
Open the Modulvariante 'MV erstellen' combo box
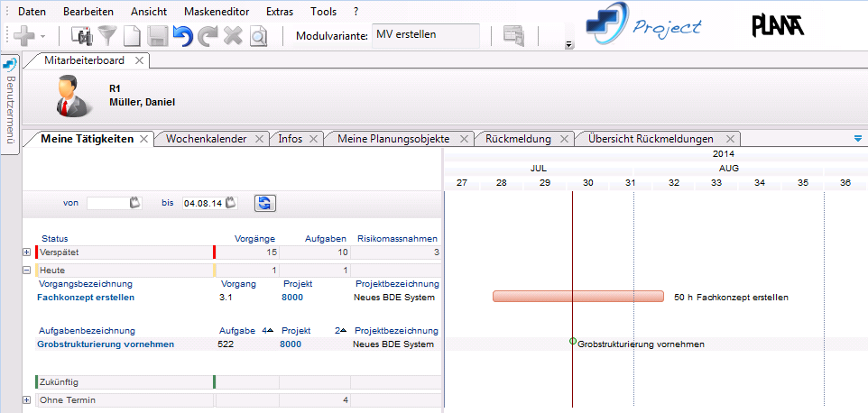coord(426,35)
